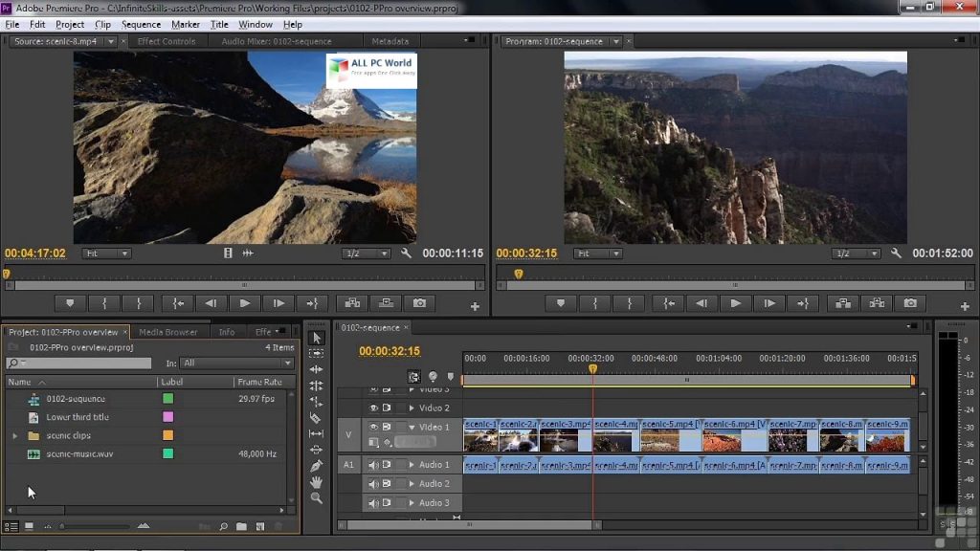Toggle Snap in the timeline header

click(x=413, y=377)
